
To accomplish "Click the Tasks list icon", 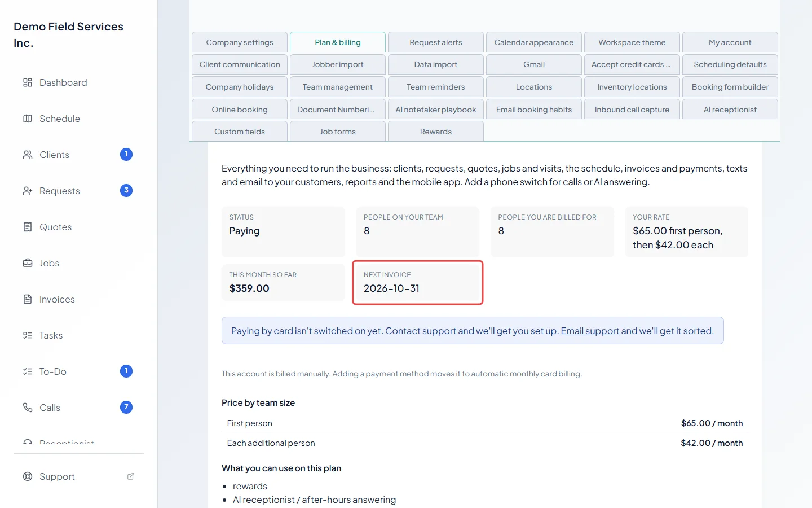I will point(28,335).
